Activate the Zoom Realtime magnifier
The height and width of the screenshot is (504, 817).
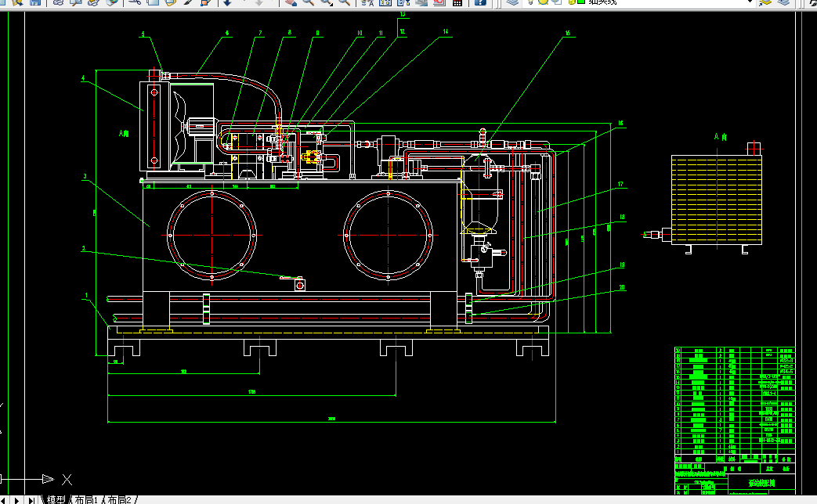309,2
